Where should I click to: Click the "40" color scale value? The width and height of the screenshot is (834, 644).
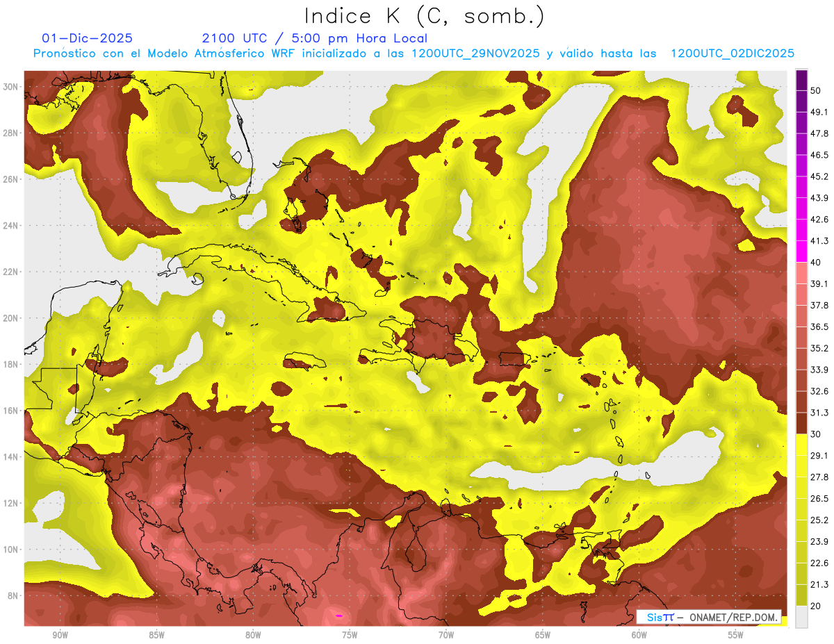pyautogui.click(x=816, y=263)
